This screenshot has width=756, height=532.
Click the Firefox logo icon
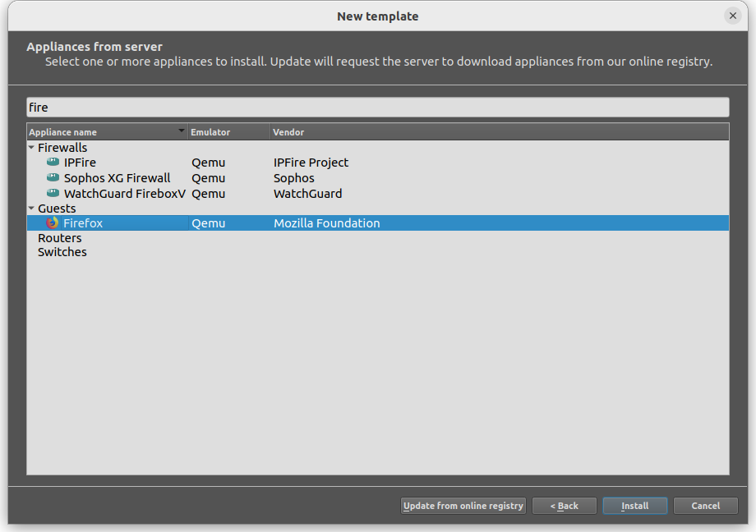(52, 222)
